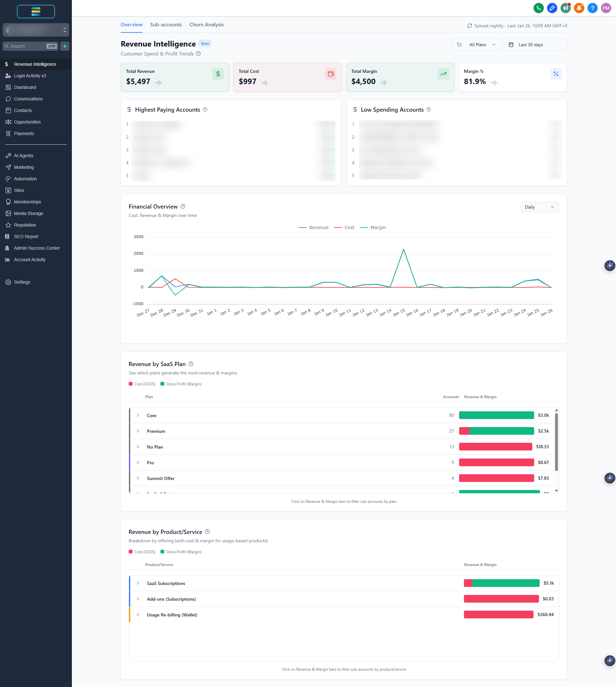Open the Daily interval dropdown
This screenshot has width=616, height=687.
[539, 207]
